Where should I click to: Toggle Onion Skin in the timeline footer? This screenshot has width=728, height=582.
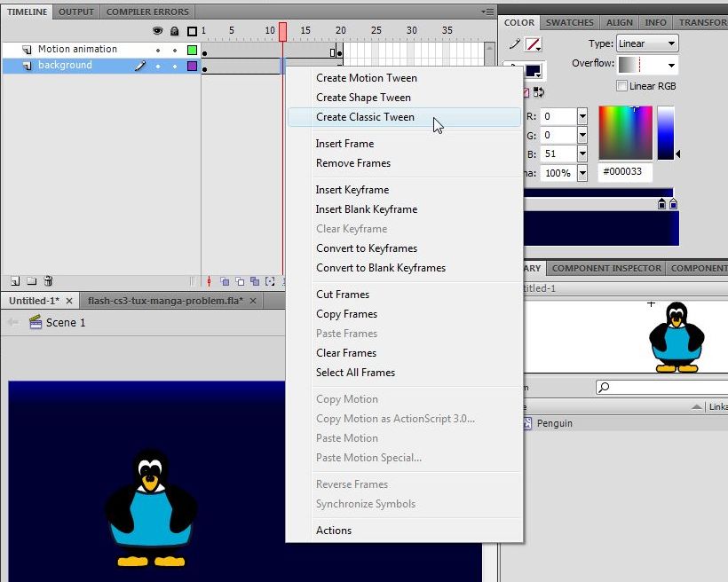226,281
